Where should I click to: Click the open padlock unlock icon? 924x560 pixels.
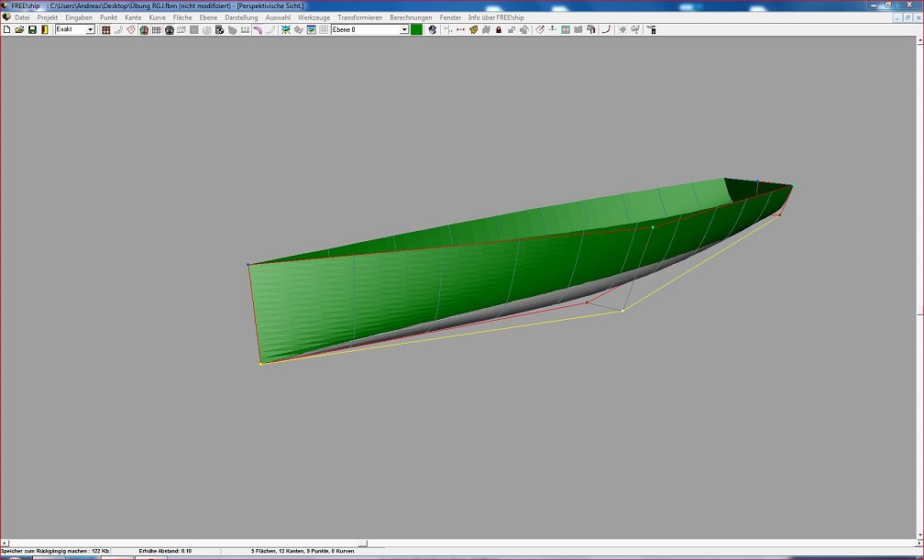pyautogui.click(x=511, y=30)
